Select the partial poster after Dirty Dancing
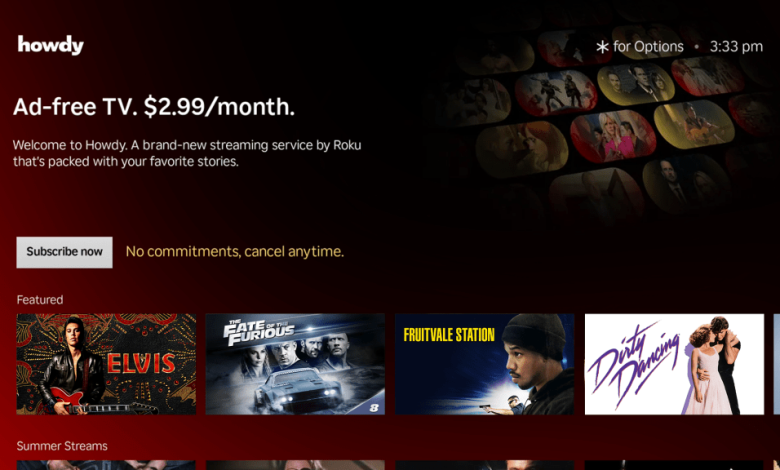The image size is (780, 470). click(x=777, y=364)
